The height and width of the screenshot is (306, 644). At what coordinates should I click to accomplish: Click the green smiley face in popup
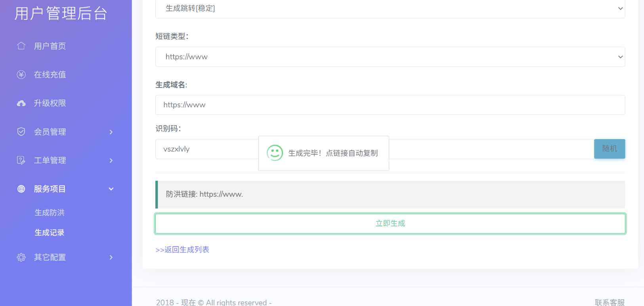275,153
